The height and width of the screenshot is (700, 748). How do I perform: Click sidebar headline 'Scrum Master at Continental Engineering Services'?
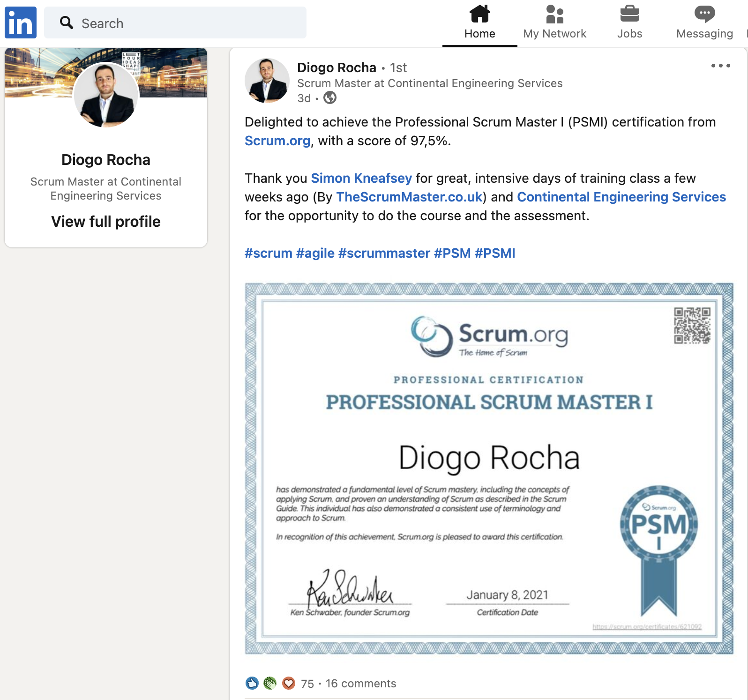click(x=106, y=188)
